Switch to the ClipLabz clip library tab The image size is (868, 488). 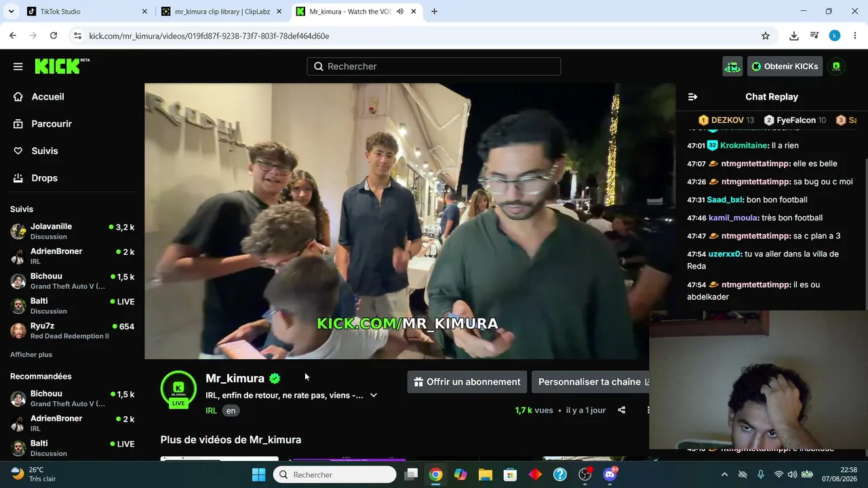[222, 12]
